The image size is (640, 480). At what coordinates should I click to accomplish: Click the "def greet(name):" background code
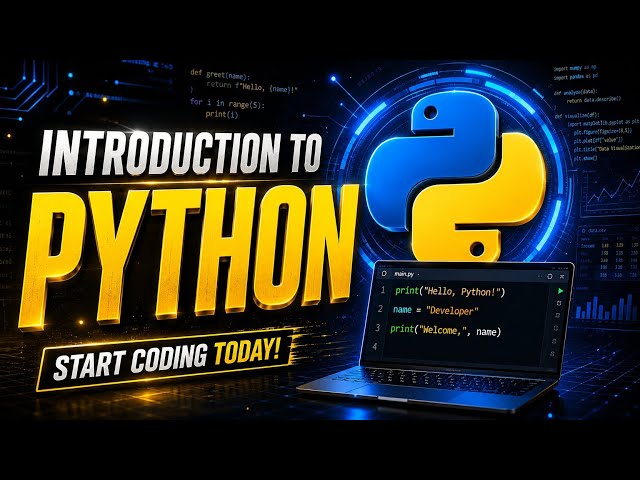pyautogui.click(x=220, y=74)
